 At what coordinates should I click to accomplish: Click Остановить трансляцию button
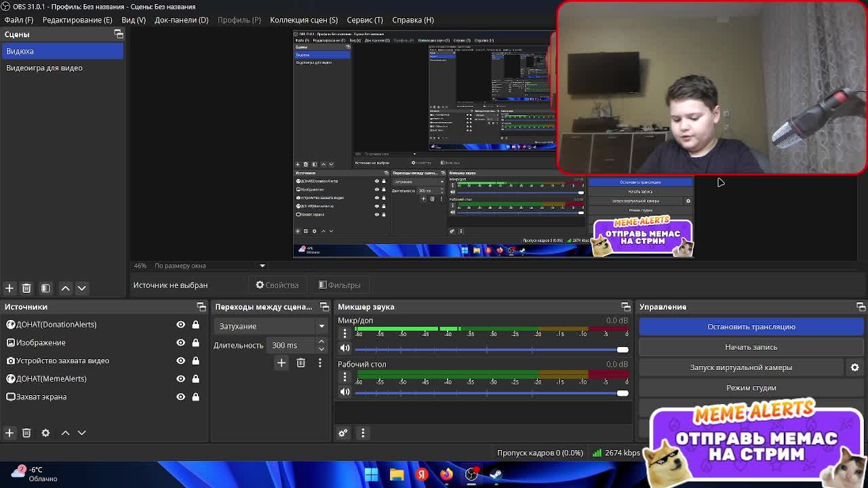(x=751, y=327)
